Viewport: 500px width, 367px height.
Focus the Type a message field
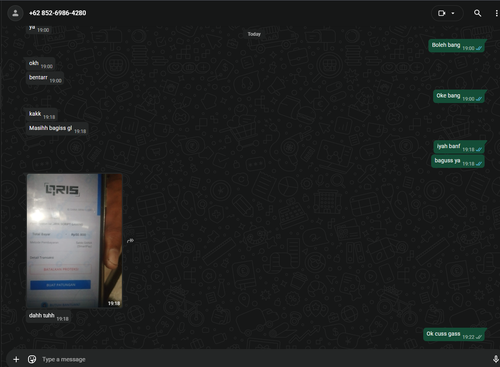coord(263,359)
